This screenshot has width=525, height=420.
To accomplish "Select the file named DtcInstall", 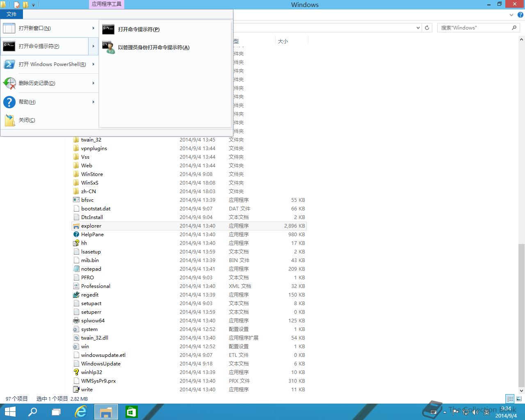I will tap(92, 217).
